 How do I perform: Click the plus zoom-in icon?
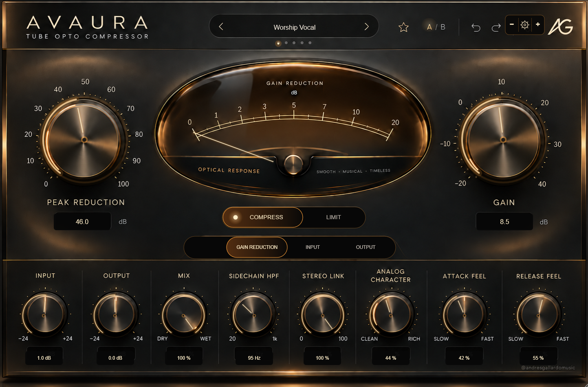(x=538, y=24)
